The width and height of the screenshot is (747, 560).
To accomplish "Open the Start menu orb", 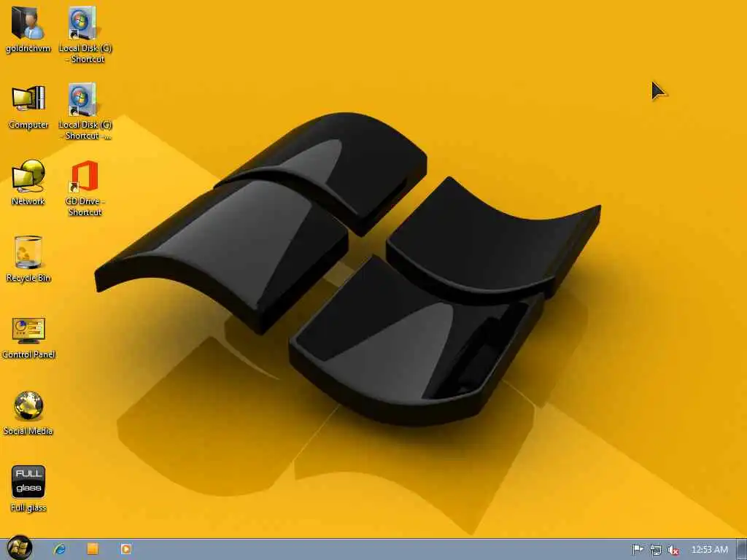I will coord(20,548).
